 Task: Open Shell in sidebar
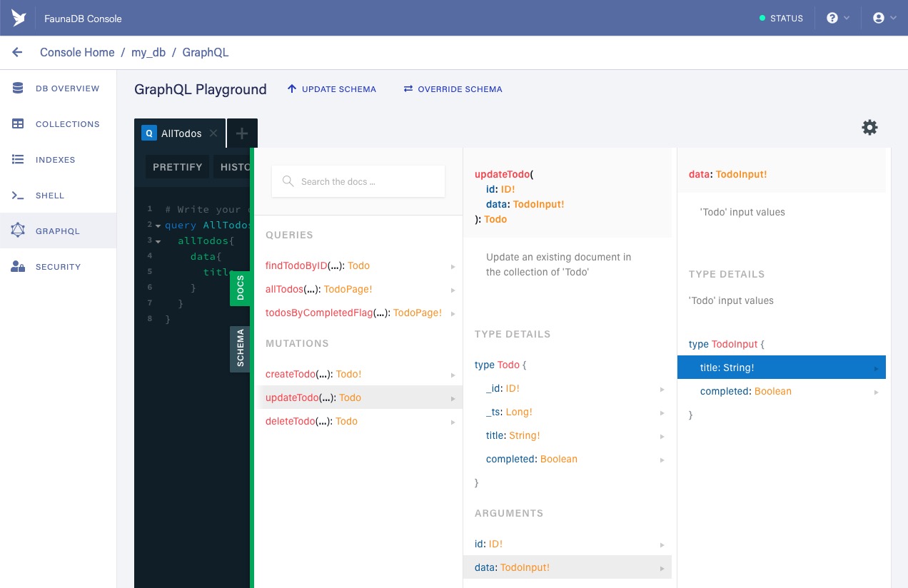58,196
